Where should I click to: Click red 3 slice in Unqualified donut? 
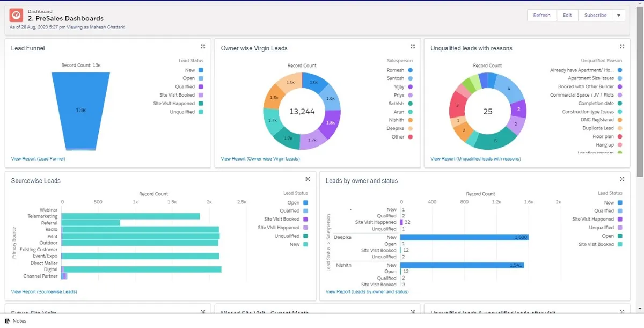click(x=457, y=106)
